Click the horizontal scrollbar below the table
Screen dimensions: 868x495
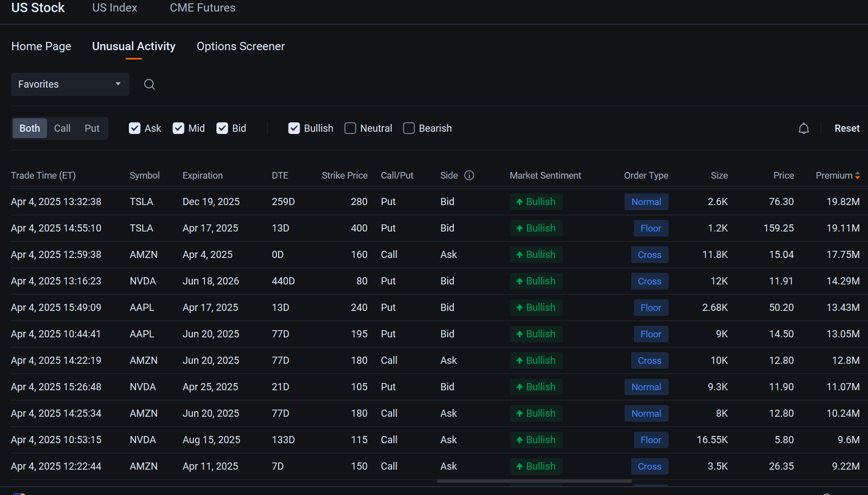(534, 481)
